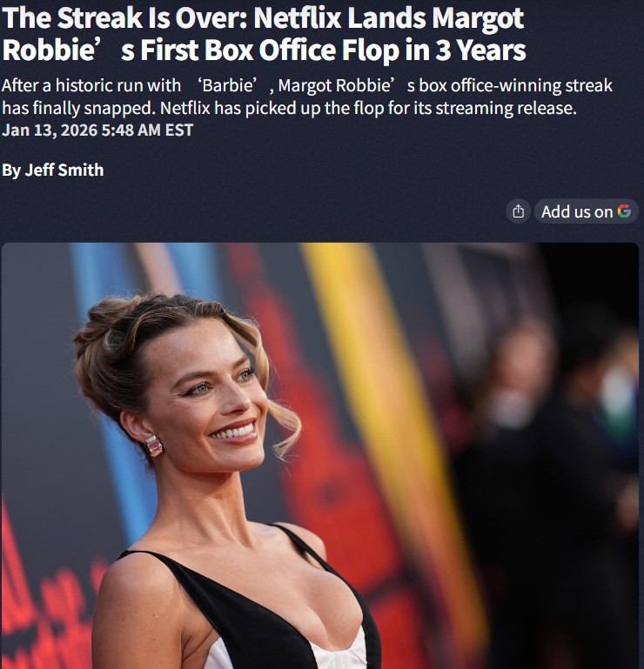
Task: Click the word Netflix in the headline
Action: pyautogui.click(x=297, y=18)
